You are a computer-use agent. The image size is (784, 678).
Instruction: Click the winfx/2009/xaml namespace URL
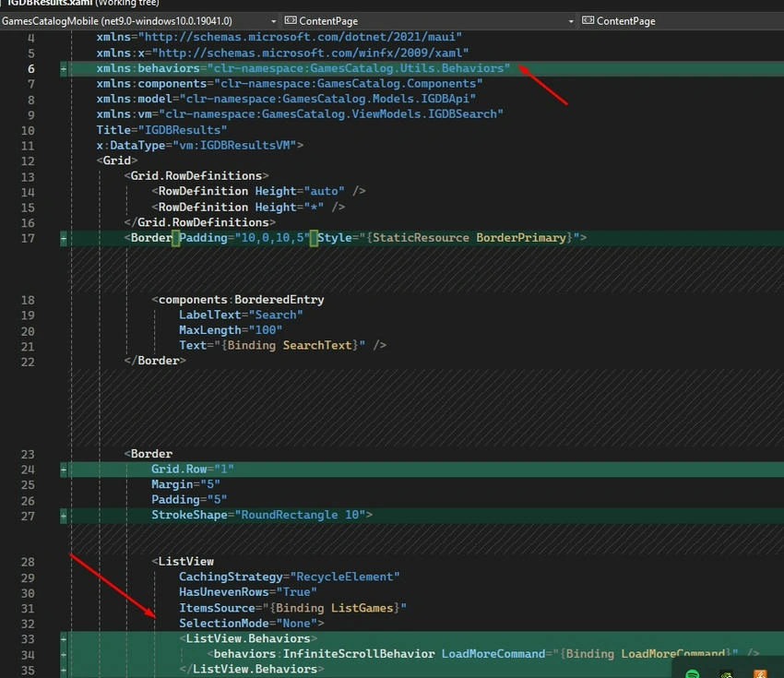click(310, 53)
